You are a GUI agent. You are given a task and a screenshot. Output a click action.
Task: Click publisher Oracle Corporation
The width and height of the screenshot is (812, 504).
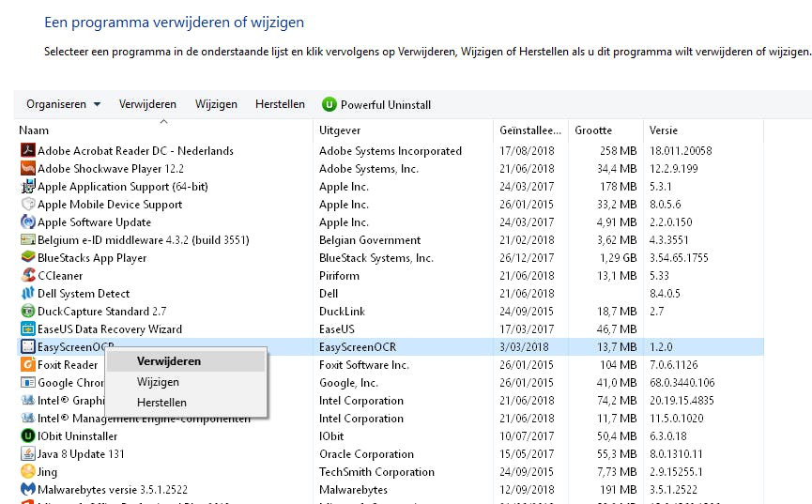click(x=366, y=454)
